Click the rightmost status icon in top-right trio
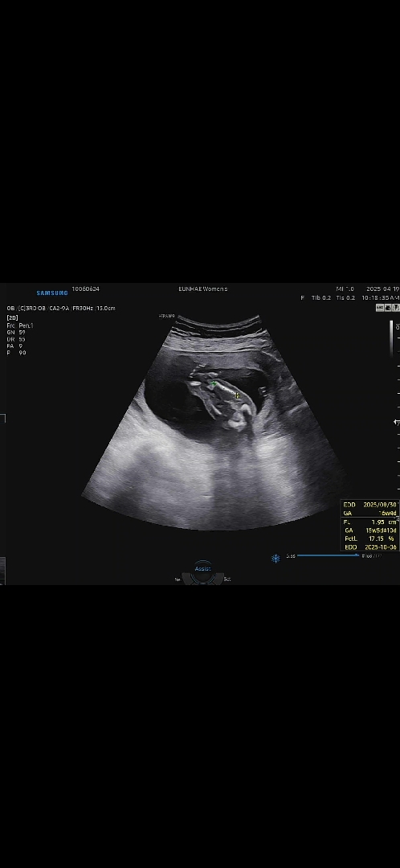This screenshot has height=868, width=400. click(x=396, y=308)
